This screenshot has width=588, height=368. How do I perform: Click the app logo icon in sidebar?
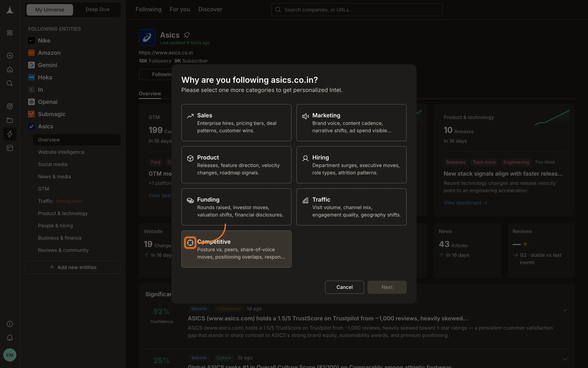pos(10,10)
